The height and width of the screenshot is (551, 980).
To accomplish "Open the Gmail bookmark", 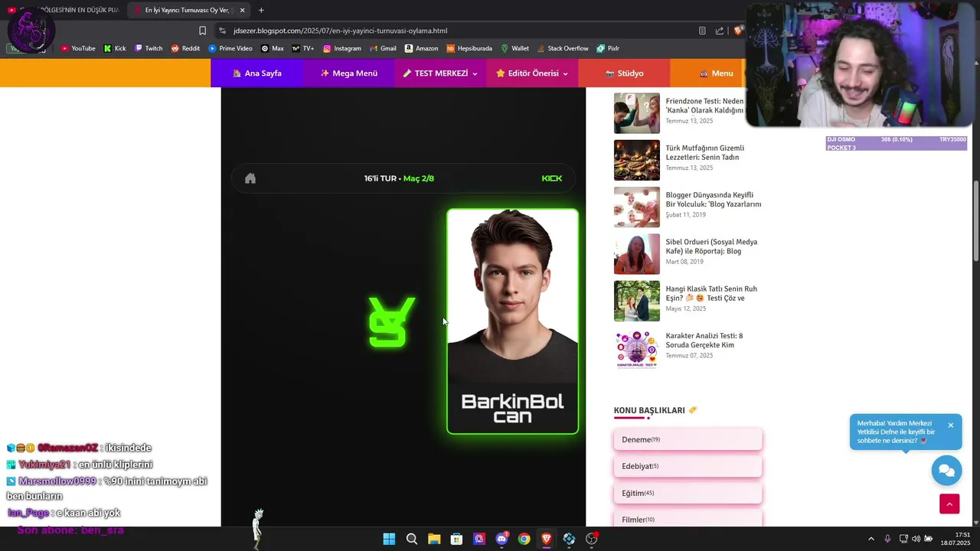I will pos(383,48).
